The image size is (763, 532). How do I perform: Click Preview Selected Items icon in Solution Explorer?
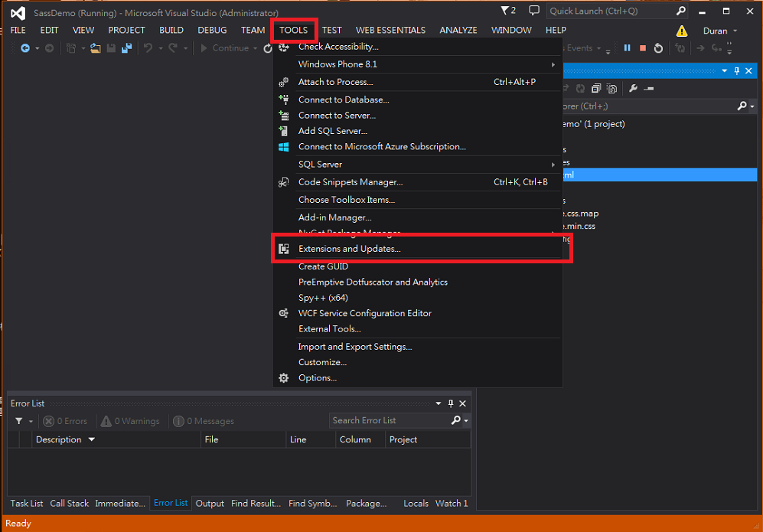649,89
